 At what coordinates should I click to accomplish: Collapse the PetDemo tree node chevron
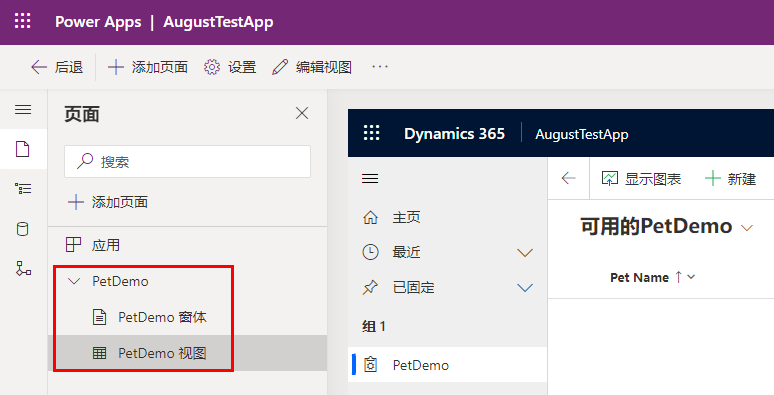click(x=74, y=281)
